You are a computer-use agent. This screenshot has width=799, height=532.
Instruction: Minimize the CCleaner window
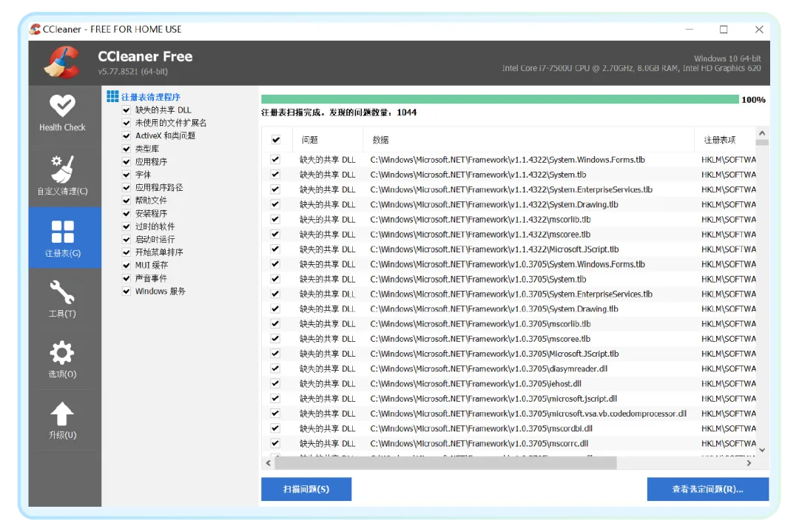pos(690,30)
